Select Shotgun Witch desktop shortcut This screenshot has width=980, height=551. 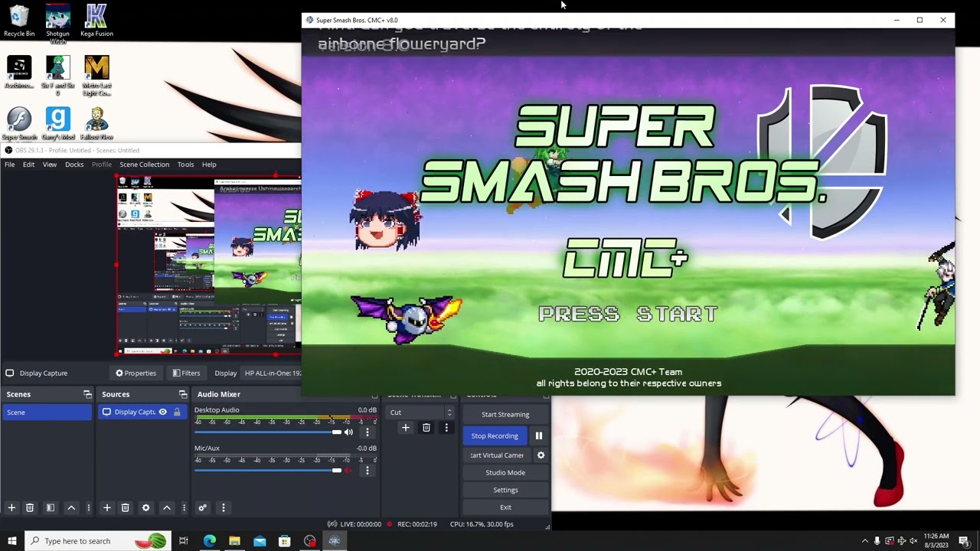(57, 23)
